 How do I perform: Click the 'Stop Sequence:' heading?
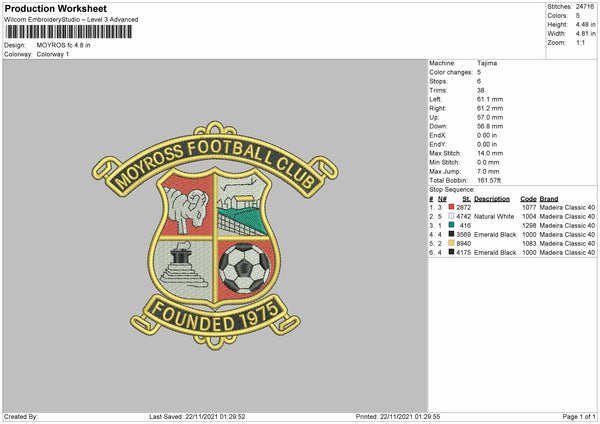click(452, 189)
